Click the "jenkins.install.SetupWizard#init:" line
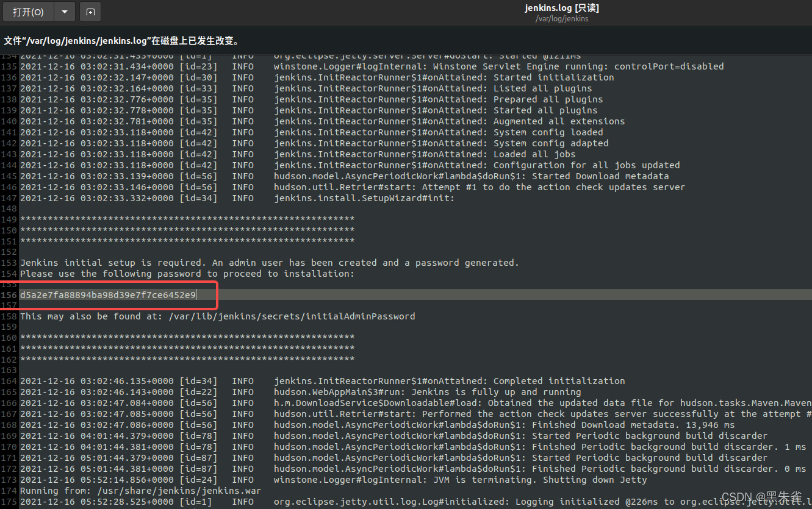 (x=237, y=198)
